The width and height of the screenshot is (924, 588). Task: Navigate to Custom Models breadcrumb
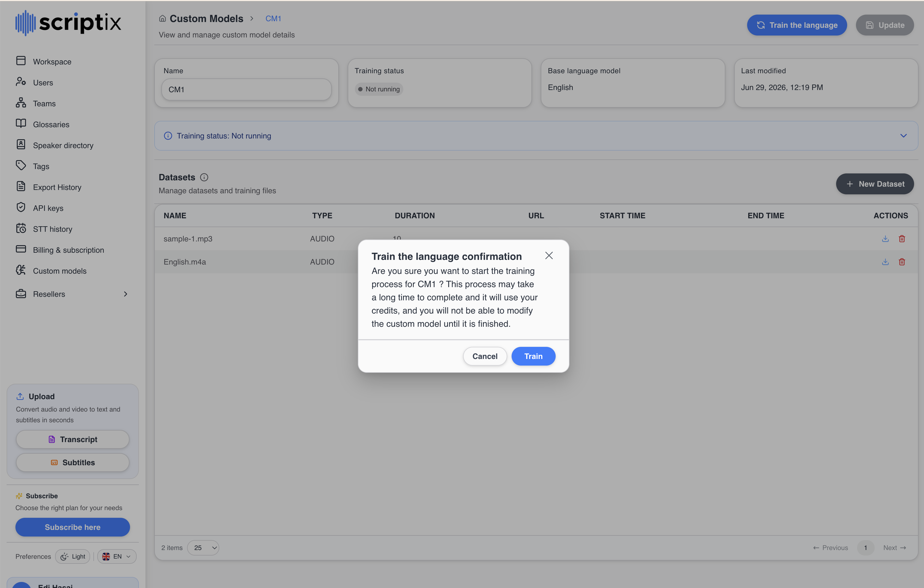click(206, 18)
